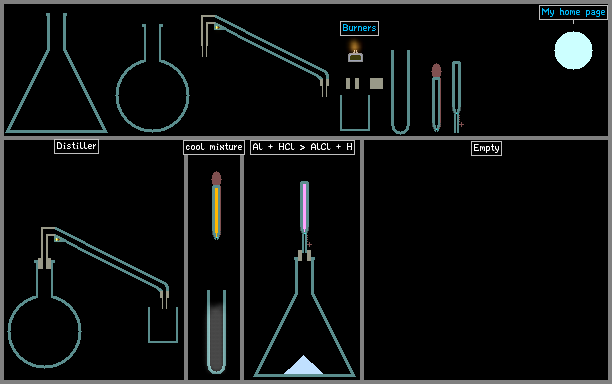
Task: Click the pale cyan circle below My home page
Action: 573,51
